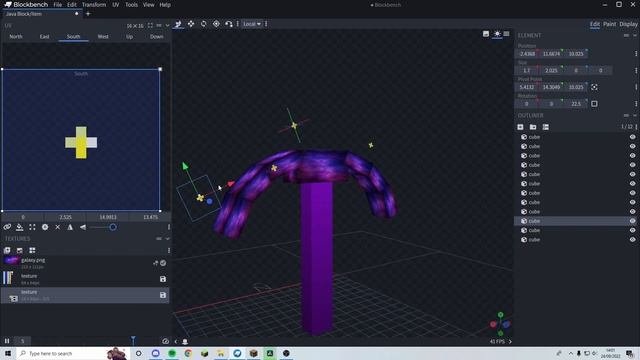Select the Pivot tool
Viewport: 640px width, 360px height.
click(x=216, y=24)
